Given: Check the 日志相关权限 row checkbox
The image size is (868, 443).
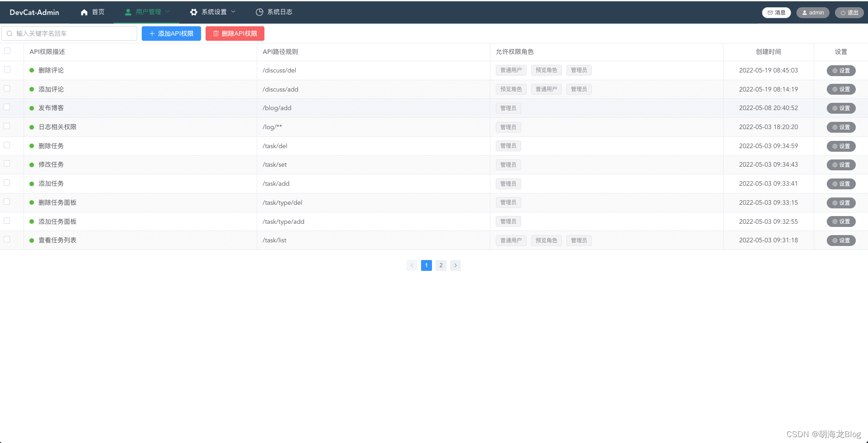Looking at the screenshot, I should 7,126.
